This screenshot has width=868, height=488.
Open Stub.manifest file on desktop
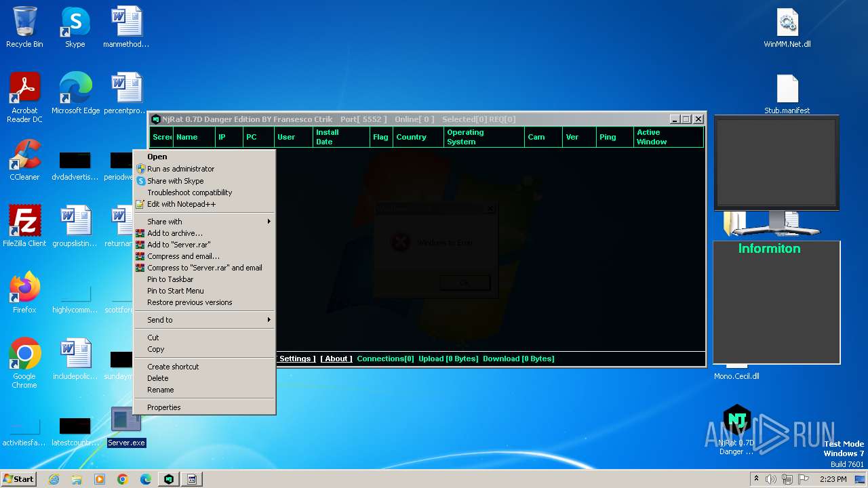tap(787, 94)
